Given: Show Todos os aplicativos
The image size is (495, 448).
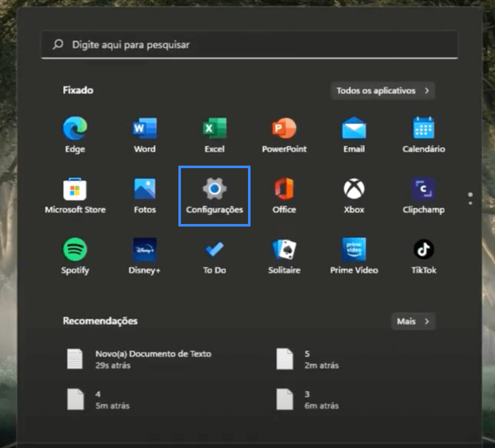Looking at the screenshot, I should coord(383,91).
